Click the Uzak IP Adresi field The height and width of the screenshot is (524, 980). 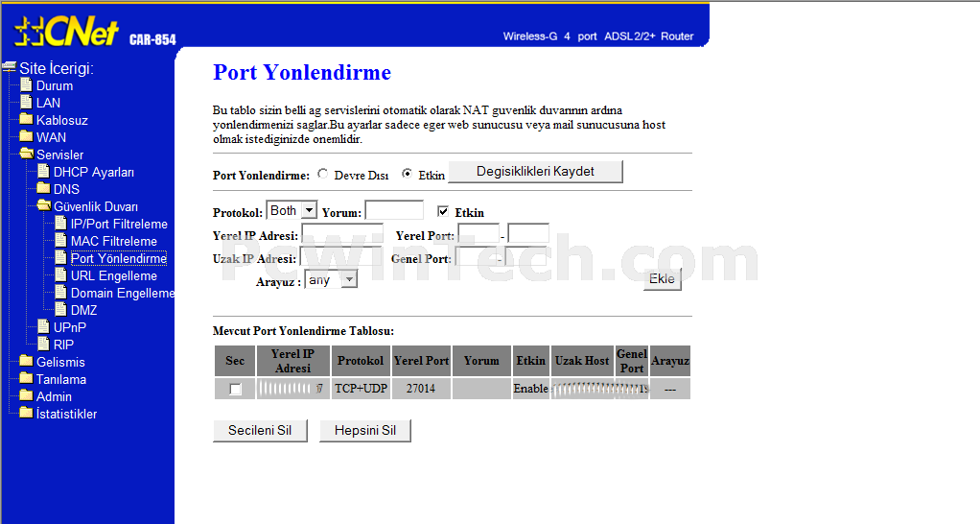click(x=340, y=257)
